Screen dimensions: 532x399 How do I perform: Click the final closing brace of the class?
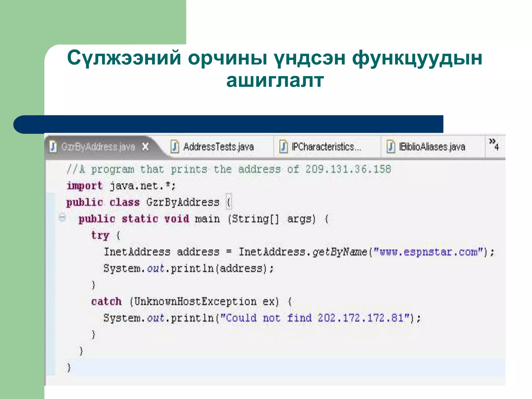coord(69,368)
